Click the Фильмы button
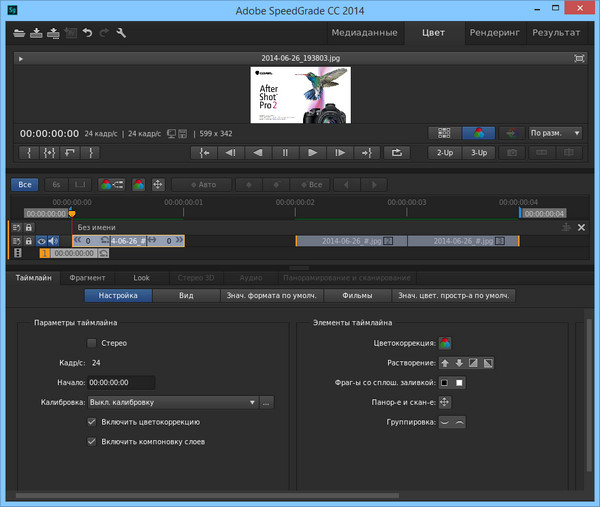Screen dimensions: 600x507 pyautogui.click(x=357, y=296)
